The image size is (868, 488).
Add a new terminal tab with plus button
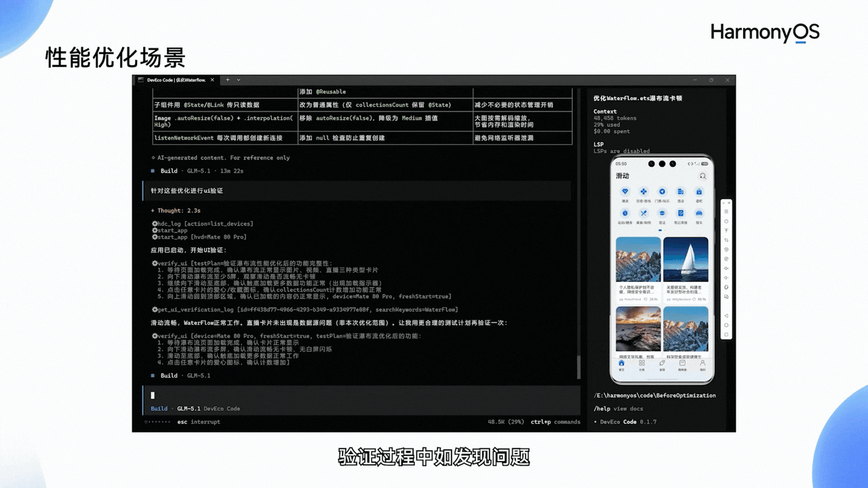tap(228, 80)
